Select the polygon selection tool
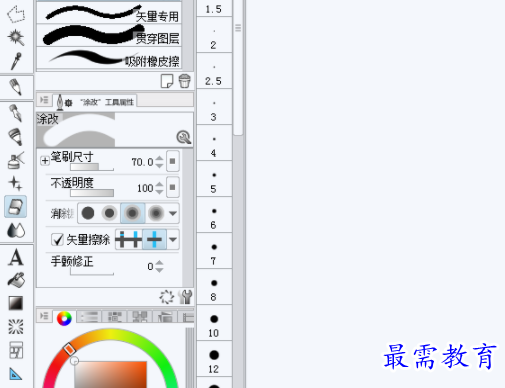 (x=16, y=15)
